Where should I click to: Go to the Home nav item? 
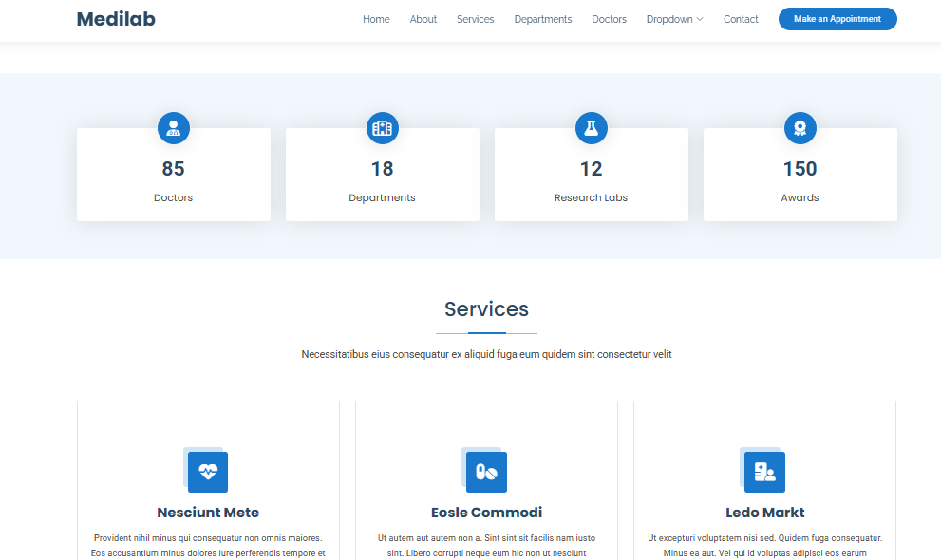coord(376,19)
